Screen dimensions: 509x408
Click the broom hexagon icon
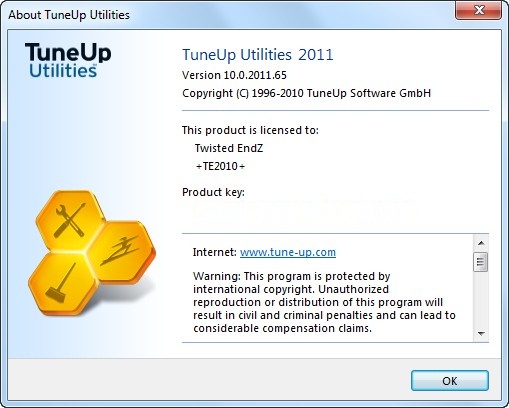(x=63, y=283)
